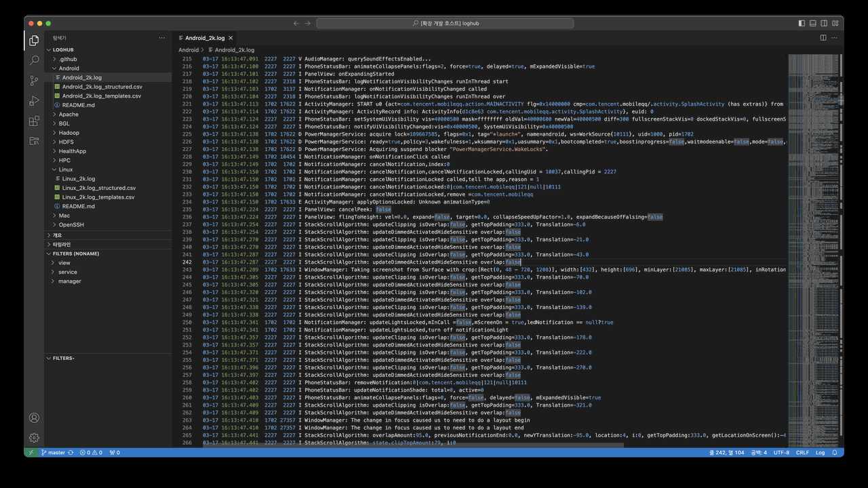Toggle secondary side bar visibility

(x=825, y=23)
